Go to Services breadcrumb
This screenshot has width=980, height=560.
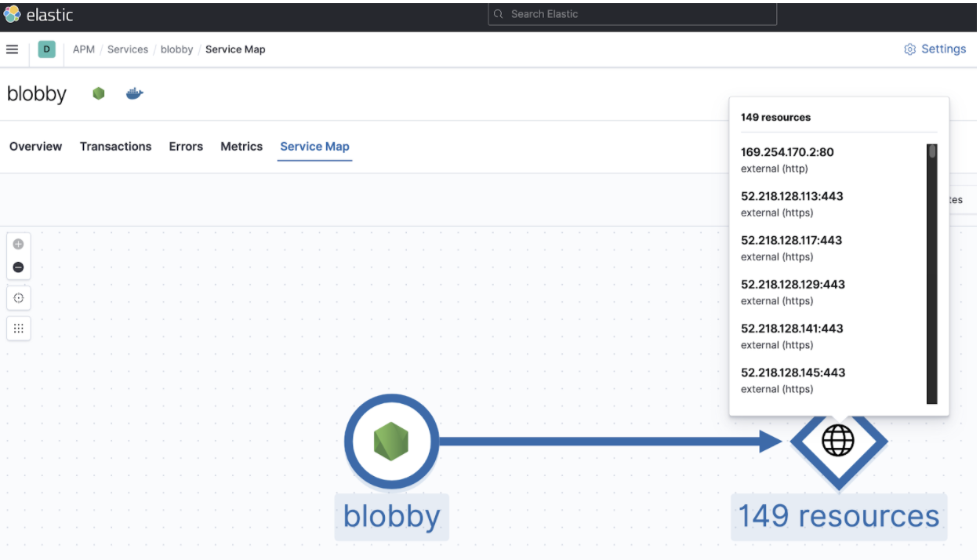(x=128, y=49)
